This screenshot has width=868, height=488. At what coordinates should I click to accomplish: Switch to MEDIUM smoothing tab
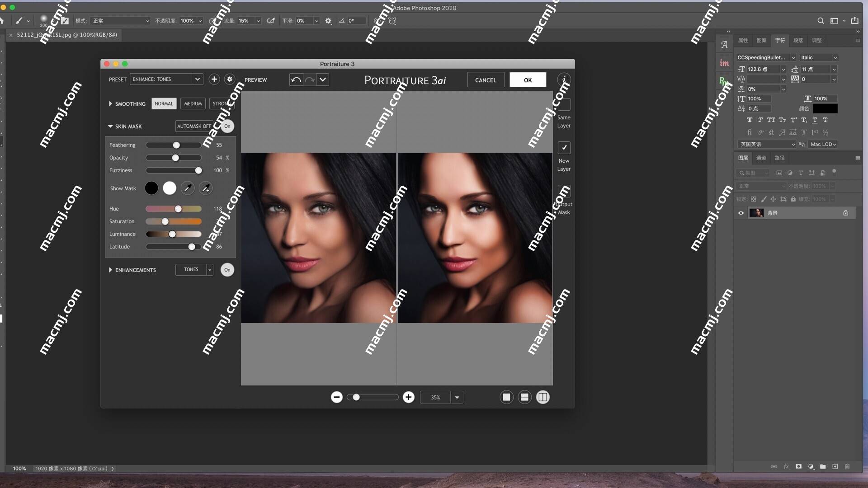pos(192,103)
